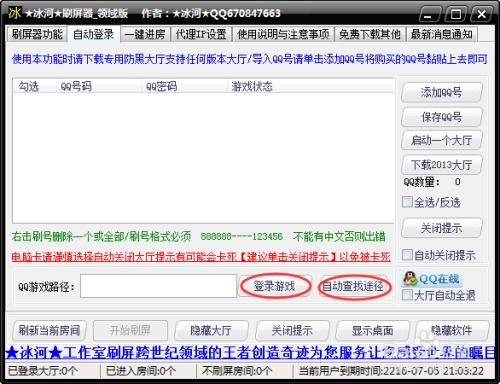Select the 代理IP设置 tab

(x=201, y=34)
